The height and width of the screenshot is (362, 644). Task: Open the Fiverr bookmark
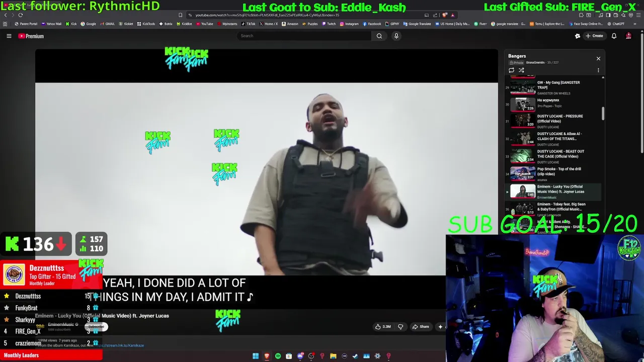480,24
